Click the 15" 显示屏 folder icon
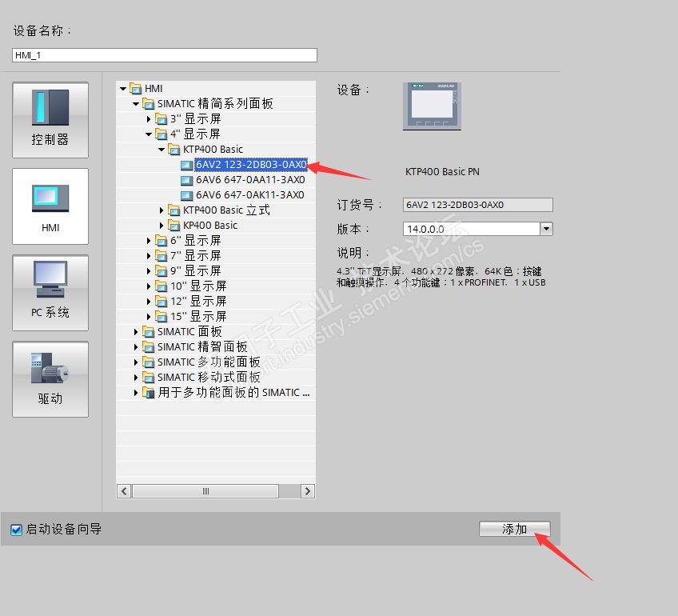The image size is (678, 616). [162, 317]
